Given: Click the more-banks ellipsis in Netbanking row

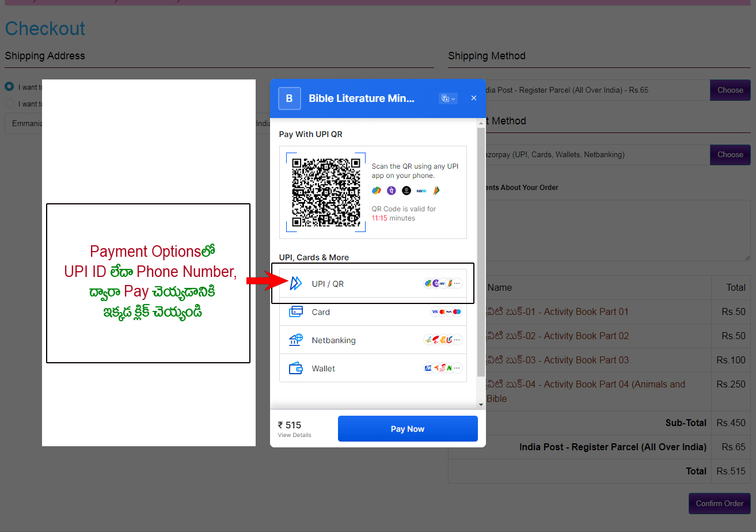Looking at the screenshot, I should pos(457,340).
